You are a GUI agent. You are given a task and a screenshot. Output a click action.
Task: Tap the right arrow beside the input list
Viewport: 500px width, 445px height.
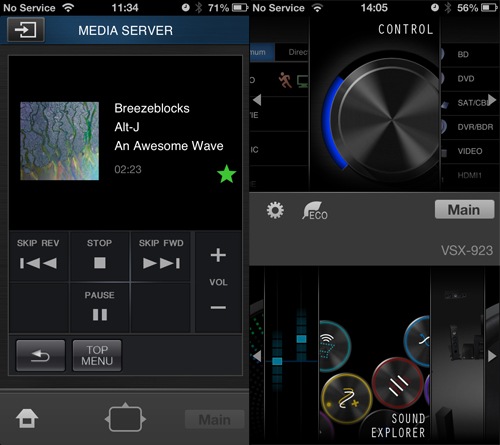(492, 100)
